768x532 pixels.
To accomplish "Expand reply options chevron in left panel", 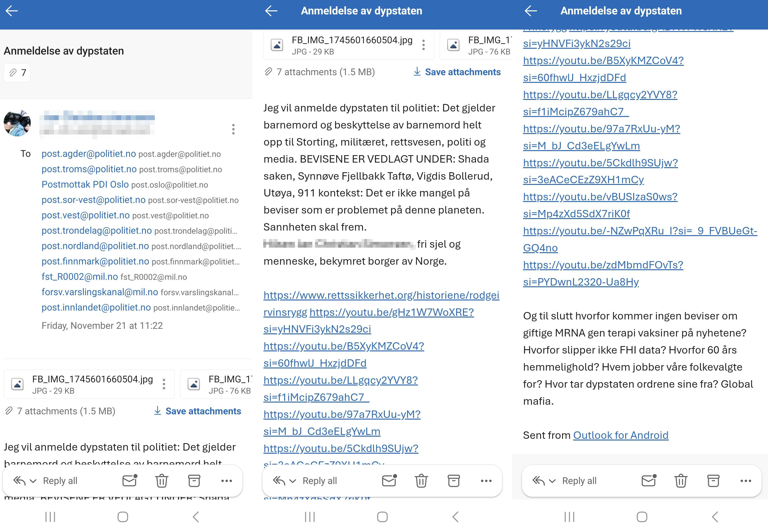I will [33, 481].
